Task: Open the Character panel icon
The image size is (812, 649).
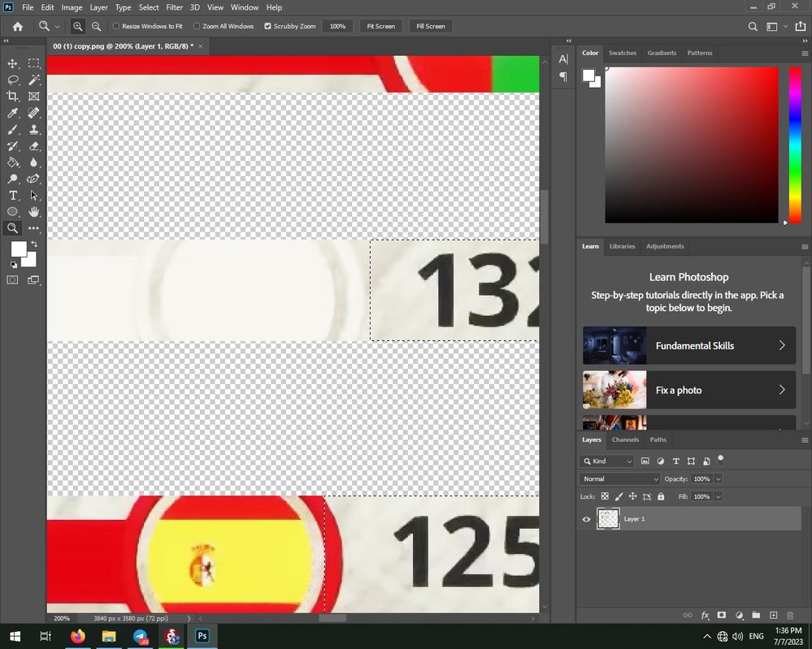Action: click(563, 59)
